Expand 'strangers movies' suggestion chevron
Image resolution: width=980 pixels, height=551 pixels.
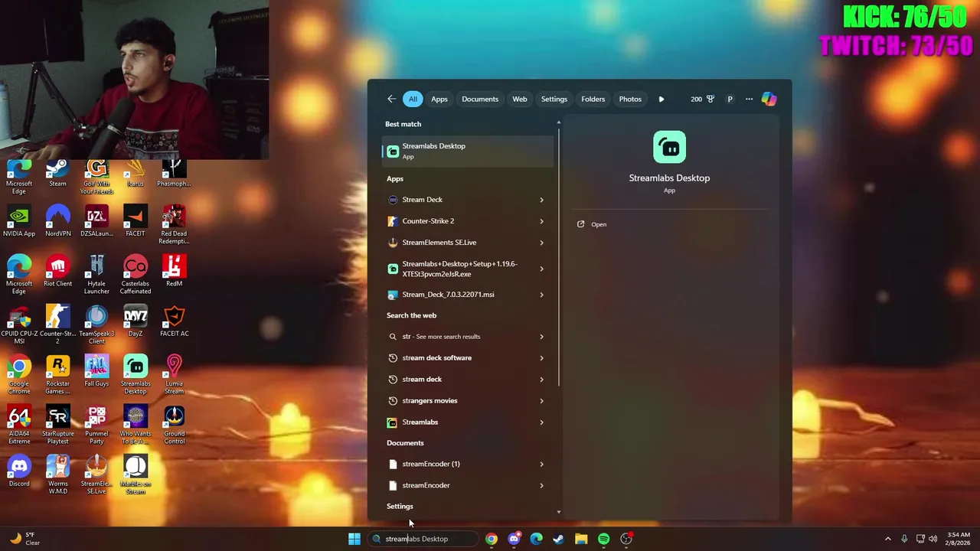tap(541, 401)
